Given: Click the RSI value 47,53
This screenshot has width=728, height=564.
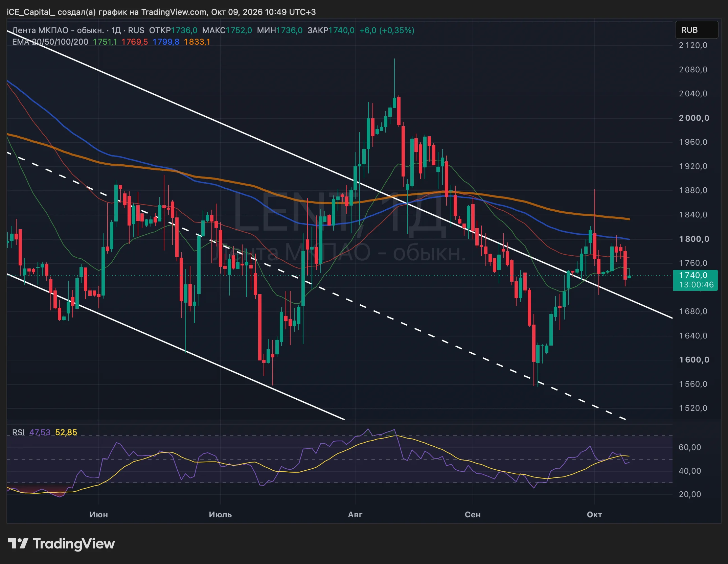Looking at the screenshot, I should click(40, 432).
